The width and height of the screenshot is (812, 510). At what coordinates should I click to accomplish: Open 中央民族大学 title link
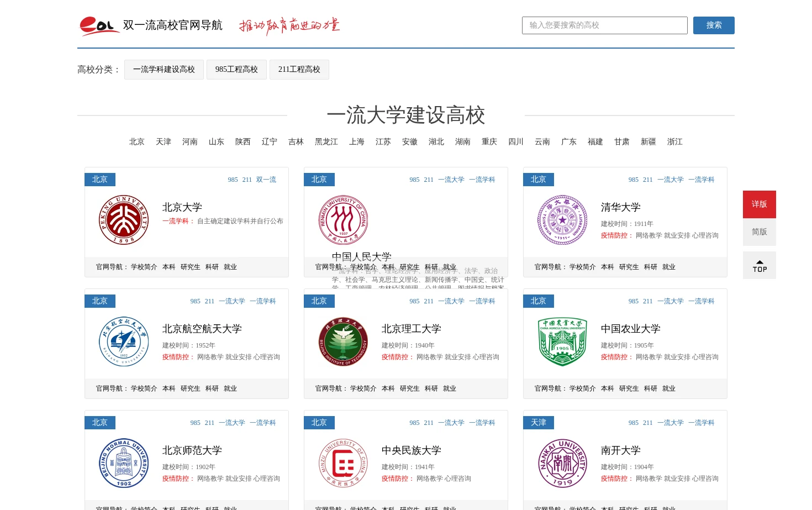pos(412,450)
